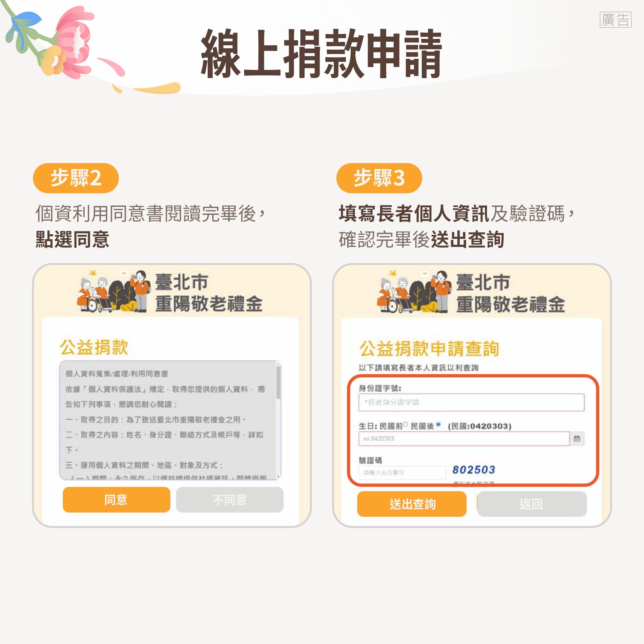Click the birthday input with ex:0420303
This screenshot has height=644, width=644.
[x=464, y=439]
